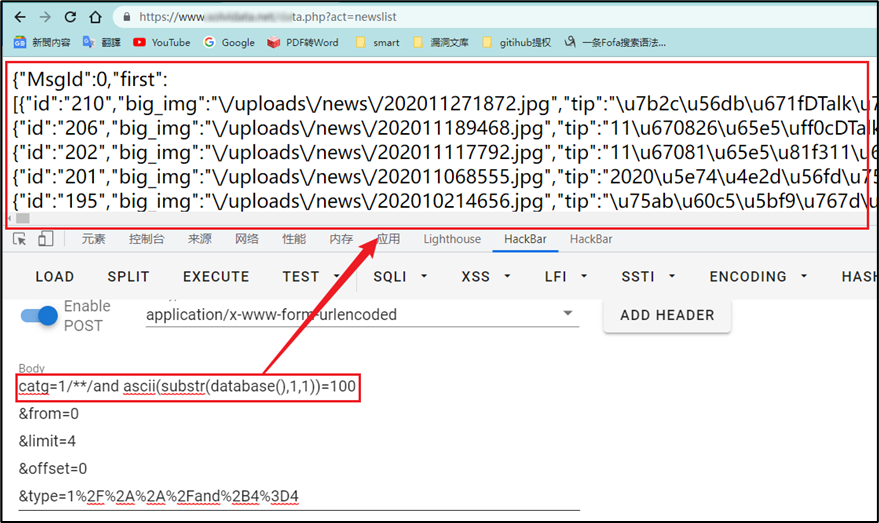Open the smart bookmark folder
The width and height of the screenshot is (879, 523).
(x=378, y=42)
